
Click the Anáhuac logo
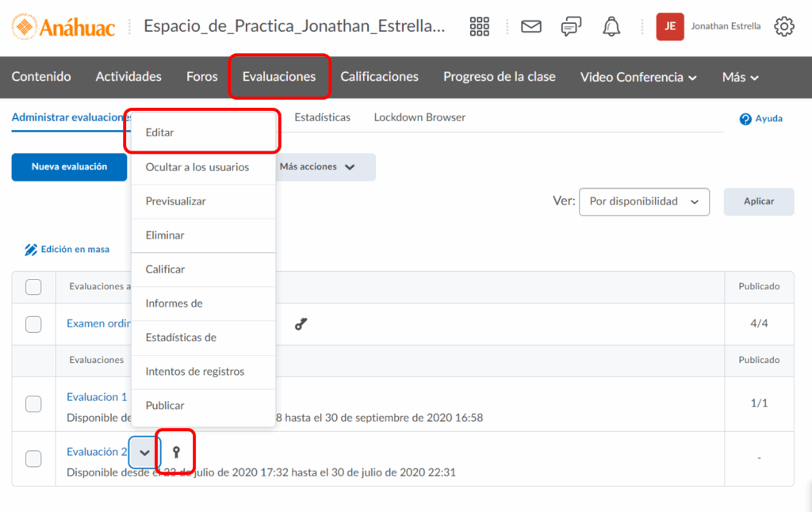pyautogui.click(x=63, y=27)
